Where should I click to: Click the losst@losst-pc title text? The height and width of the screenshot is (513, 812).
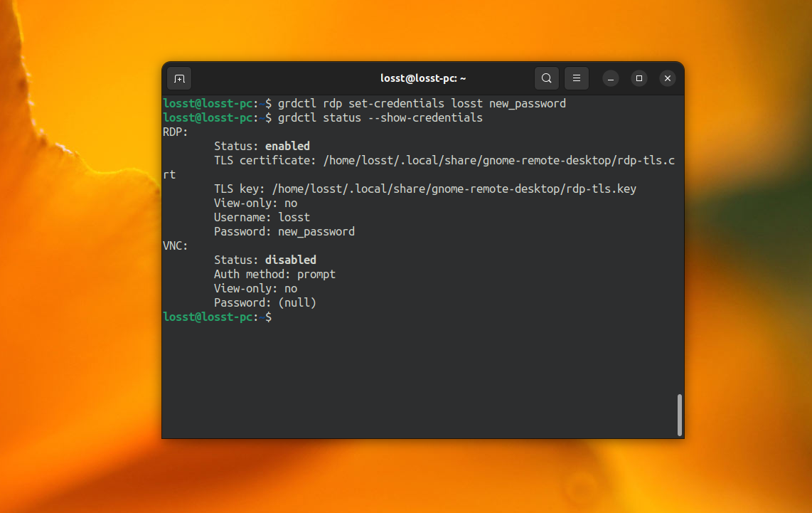[x=422, y=78]
